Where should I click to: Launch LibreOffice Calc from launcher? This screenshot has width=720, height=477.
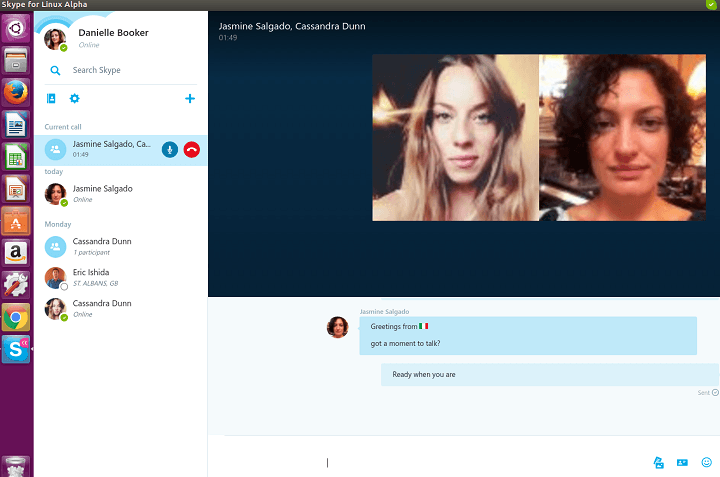[x=16, y=157]
